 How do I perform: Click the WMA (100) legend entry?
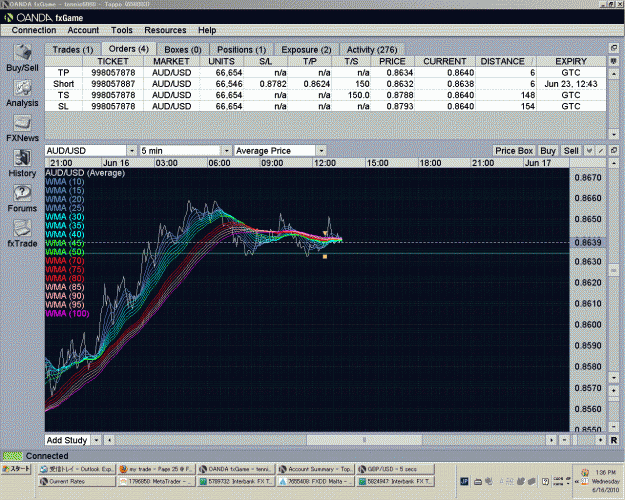(x=67, y=313)
